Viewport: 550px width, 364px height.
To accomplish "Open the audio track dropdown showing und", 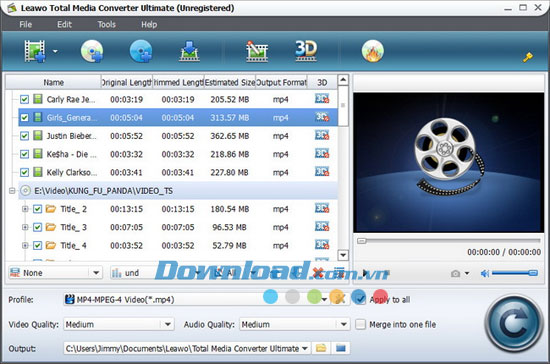I will tap(156, 272).
